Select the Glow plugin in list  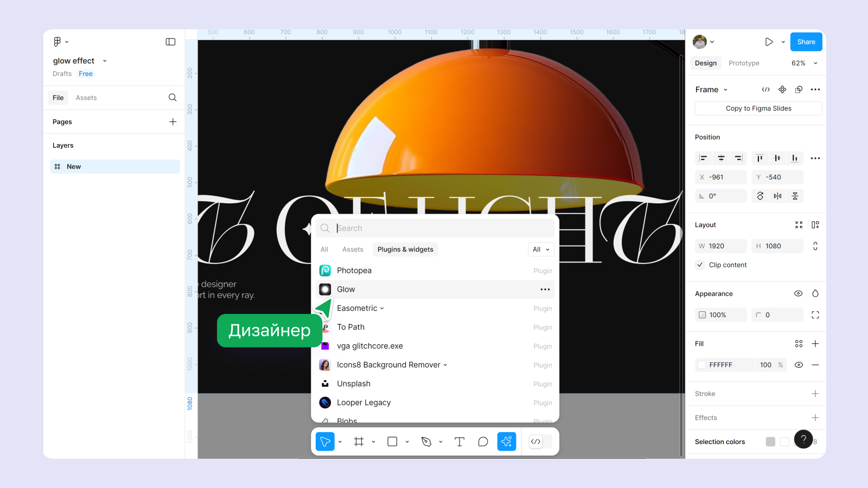coord(346,290)
